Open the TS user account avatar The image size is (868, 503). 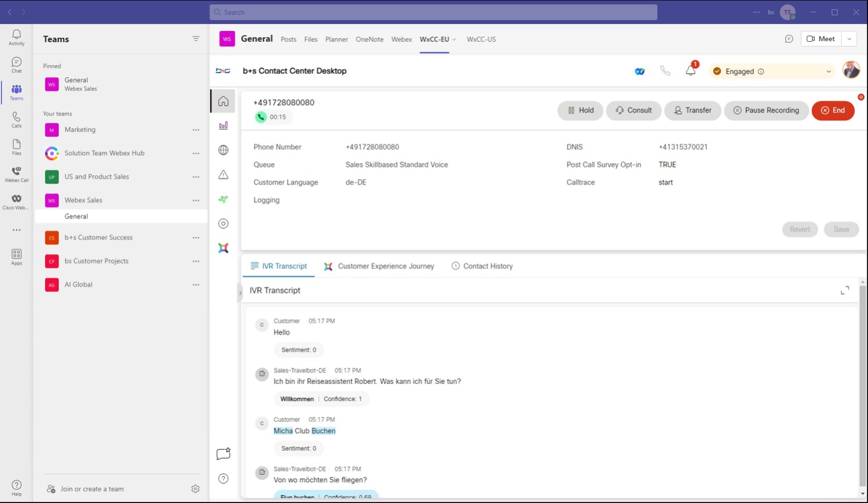pyautogui.click(x=788, y=12)
